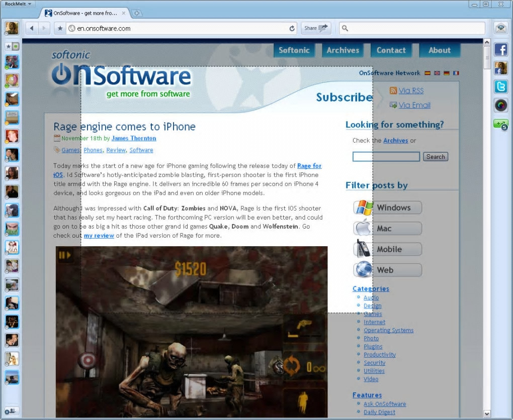The height and width of the screenshot is (420, 513).
Task: Subscribe Via Email link
Action: click(414, 105)
